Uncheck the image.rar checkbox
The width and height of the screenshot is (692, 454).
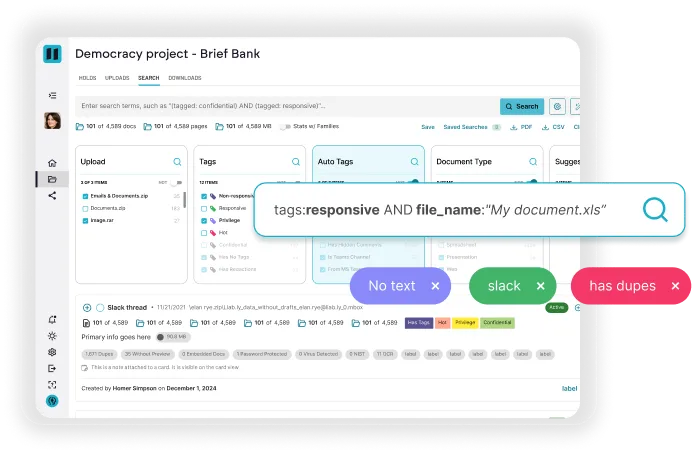pyautogui.click(x=85, y=221)
